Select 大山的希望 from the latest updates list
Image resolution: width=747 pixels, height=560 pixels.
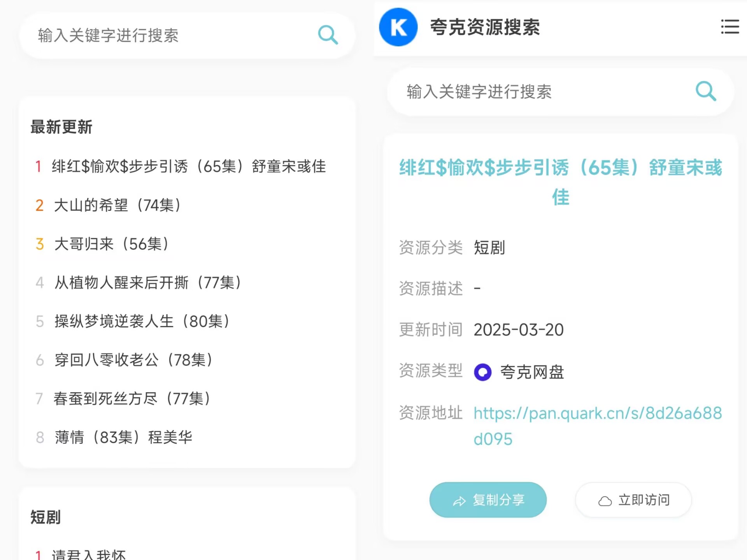click(x=117, y=205)
